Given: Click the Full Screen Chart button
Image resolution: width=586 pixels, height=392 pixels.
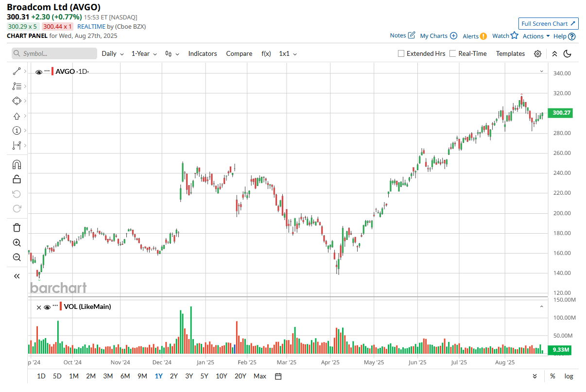Looking at the screenshot, I should (x=549, y=23).
